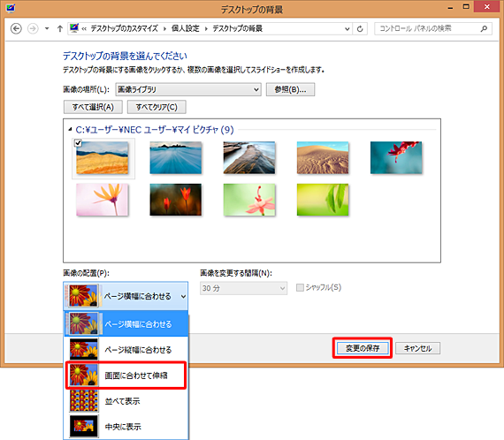504x440 pixels.
Task: Refresh the address bar location
Action: click(x=360, y=29)
